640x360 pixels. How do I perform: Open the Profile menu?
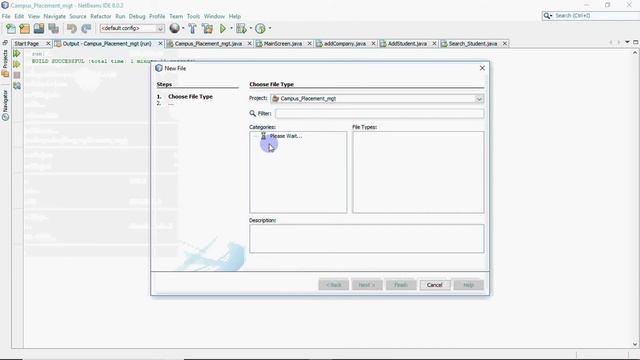coord(157,16)
